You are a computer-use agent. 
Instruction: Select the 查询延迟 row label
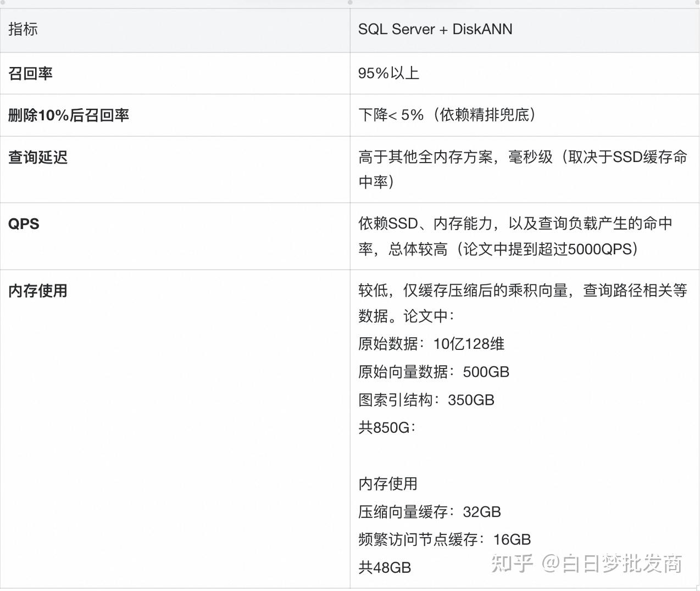(36, 158)
